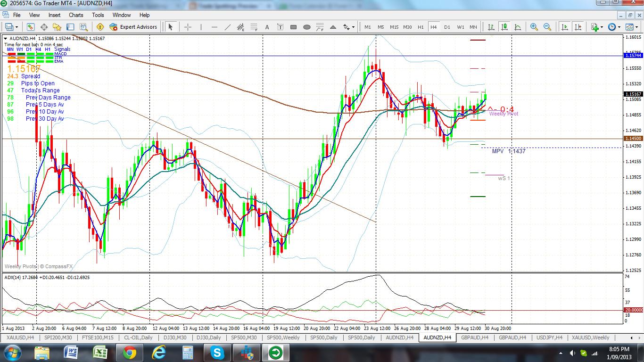Toggle Auto Scroll on the chart
The height and width of the screenshot is (362, 644).
[x=564, y=27]
